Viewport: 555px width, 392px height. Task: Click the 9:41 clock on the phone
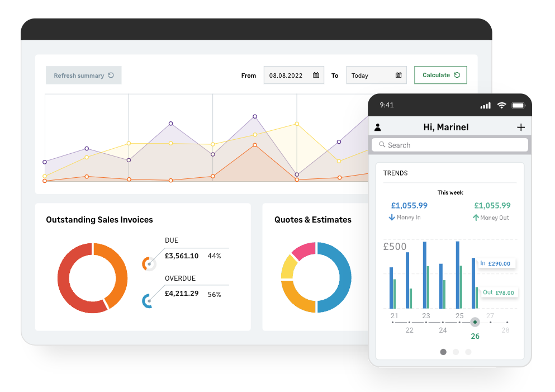tap(387, 105)
